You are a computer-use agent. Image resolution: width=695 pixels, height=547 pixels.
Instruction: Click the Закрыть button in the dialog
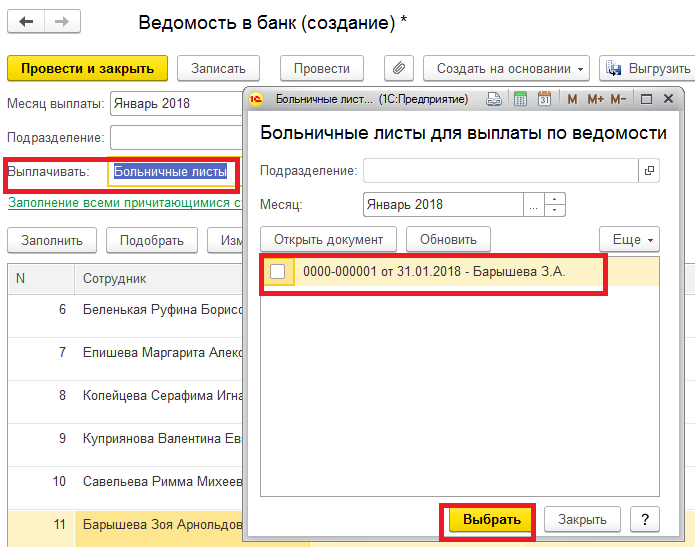[582, 520]
